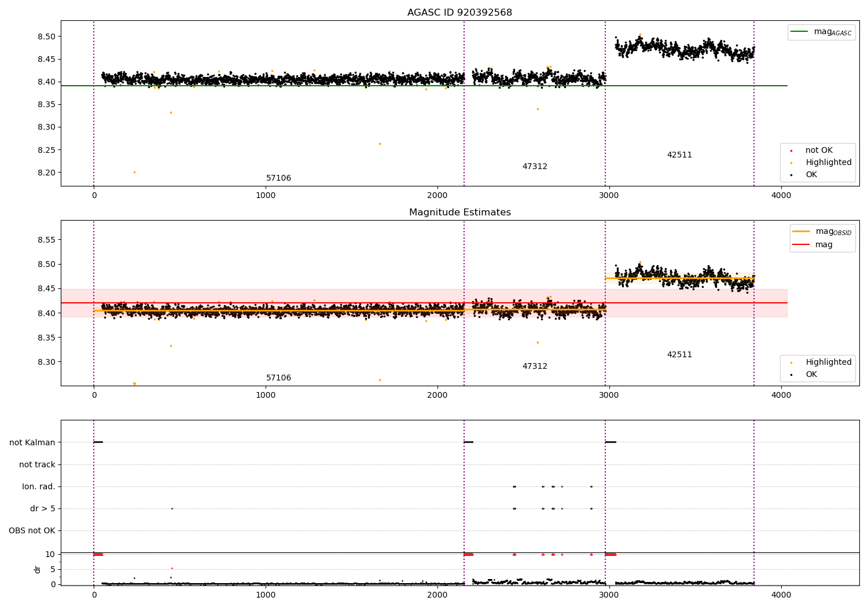Click the 8.50 y-tick in the top plot
The image size is (868, 608).
(46, 36)
